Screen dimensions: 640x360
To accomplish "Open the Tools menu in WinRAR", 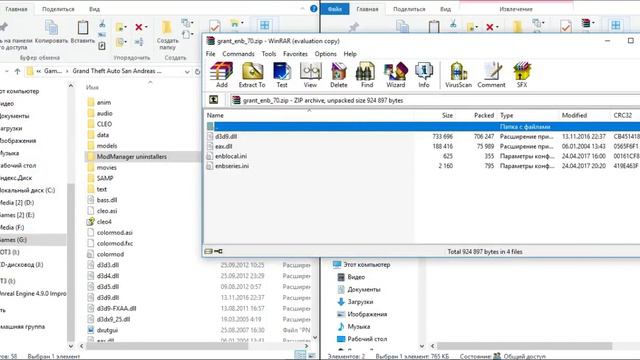I will [x=269, y=54].
